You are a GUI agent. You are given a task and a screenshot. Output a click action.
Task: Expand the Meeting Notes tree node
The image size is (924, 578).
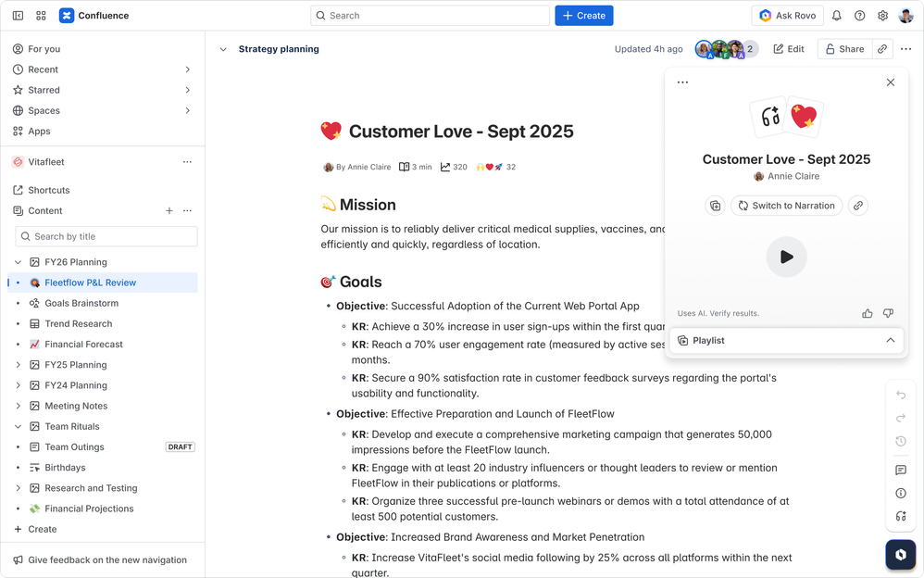point(18,406)
